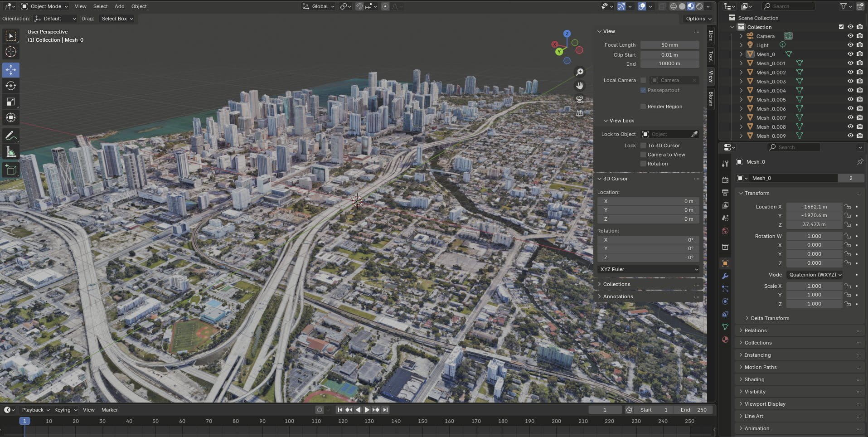Open the XYZ Euler rotation mode dropdown
868x437 pixels.
click(x=648, y=269)
